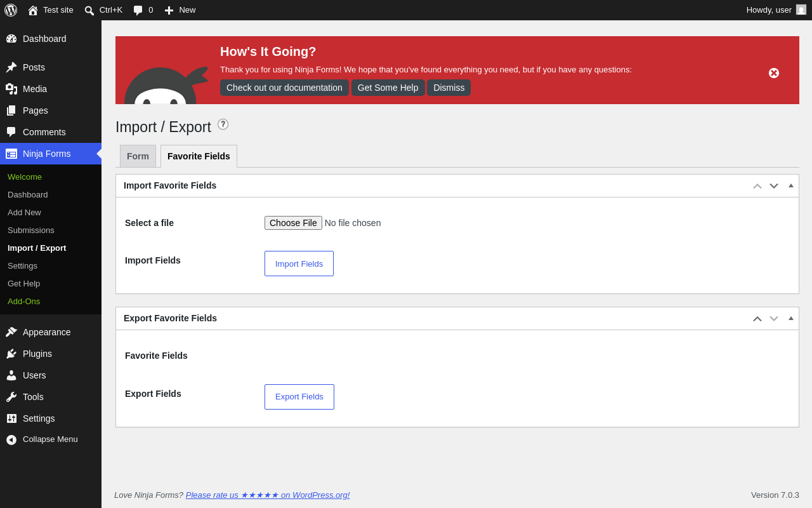Click the plus New content icon

[x=169, y=10]
